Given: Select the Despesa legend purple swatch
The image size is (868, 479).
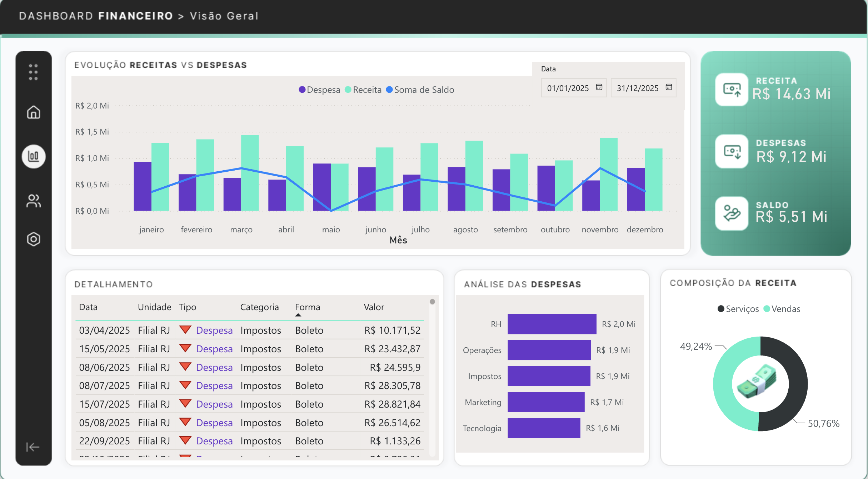Looking at the screenshot, I should tap(302, 90).
